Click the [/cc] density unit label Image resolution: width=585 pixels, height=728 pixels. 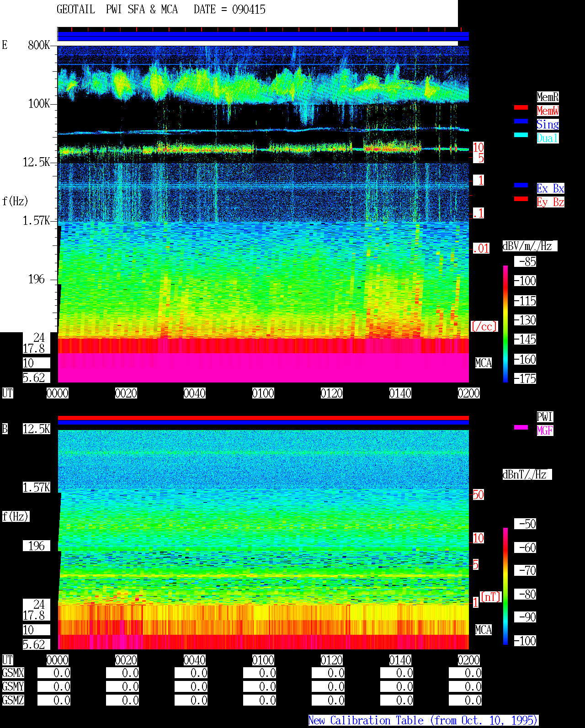(484, 326)
